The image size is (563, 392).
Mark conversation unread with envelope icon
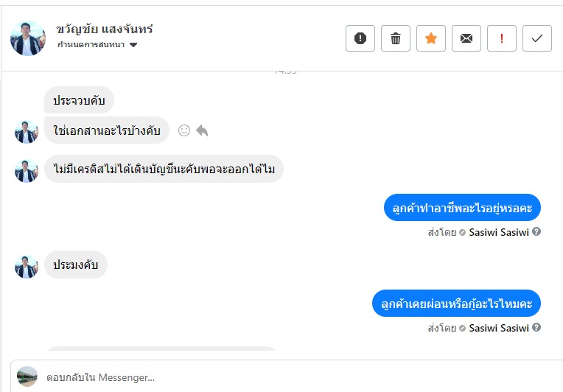tap(466, 38)
